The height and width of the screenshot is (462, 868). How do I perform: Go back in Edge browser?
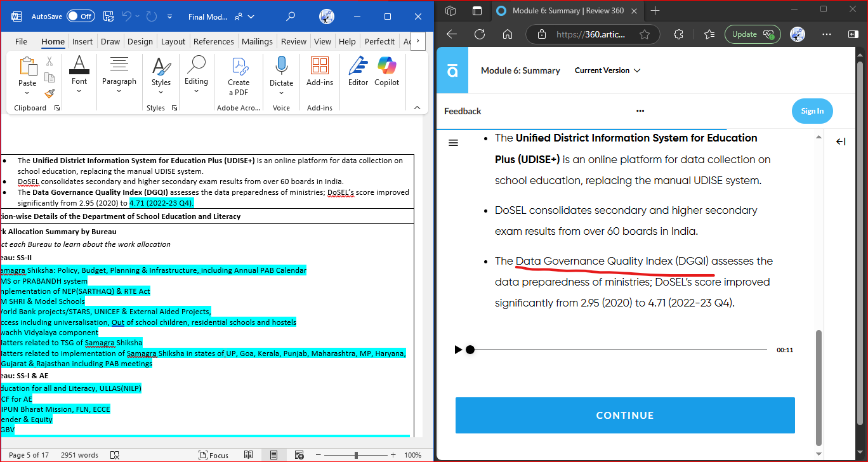coord(452,34)
